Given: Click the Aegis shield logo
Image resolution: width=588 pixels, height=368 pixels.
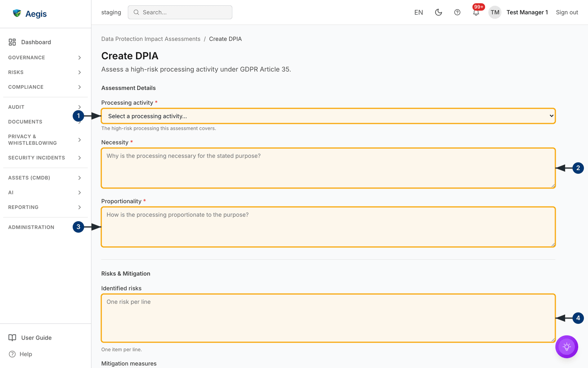Looking at the screenshot, I should point(17,13).
